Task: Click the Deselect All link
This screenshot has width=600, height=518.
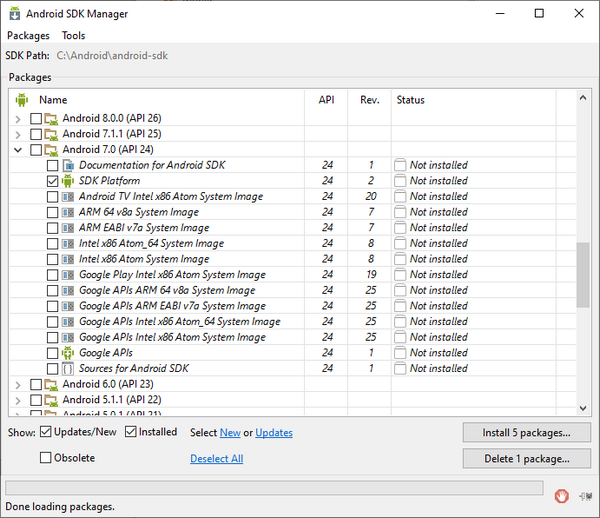Action: coord(217,458)
